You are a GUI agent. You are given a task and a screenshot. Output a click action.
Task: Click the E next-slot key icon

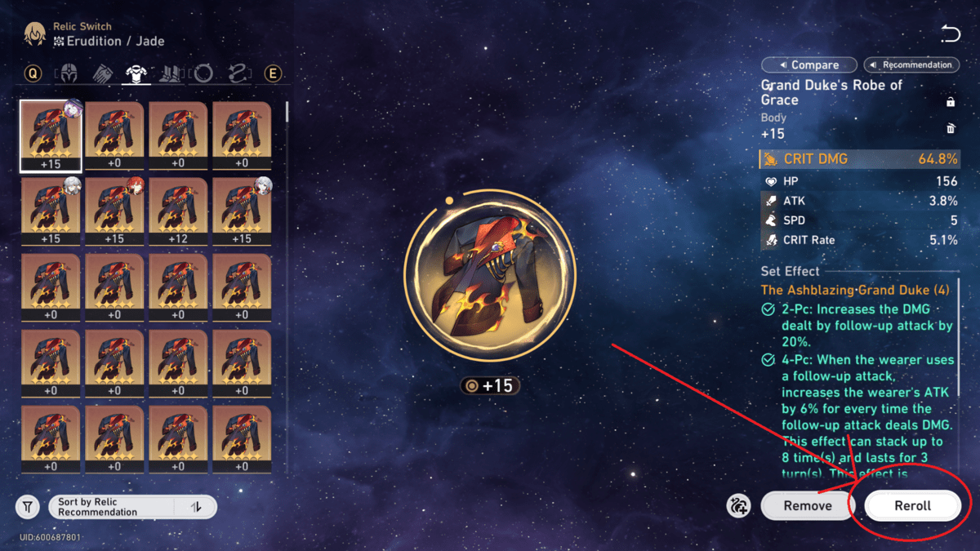[x=273, y=73]
